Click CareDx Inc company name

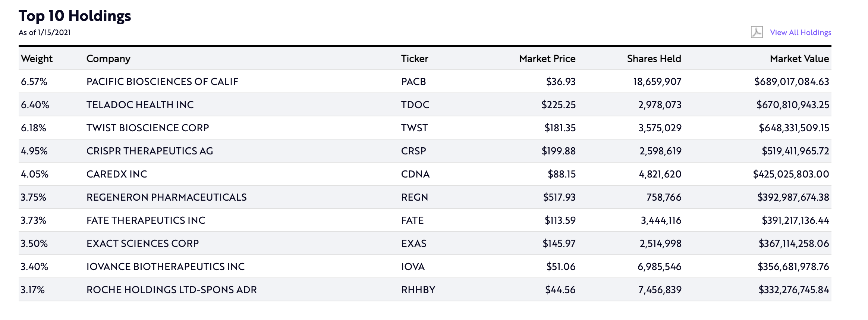pos(117,174)
